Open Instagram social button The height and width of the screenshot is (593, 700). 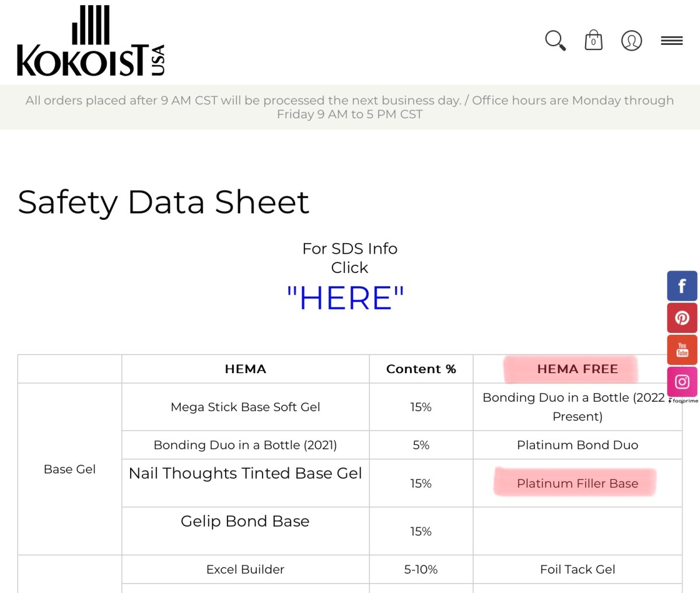point(682,381)
